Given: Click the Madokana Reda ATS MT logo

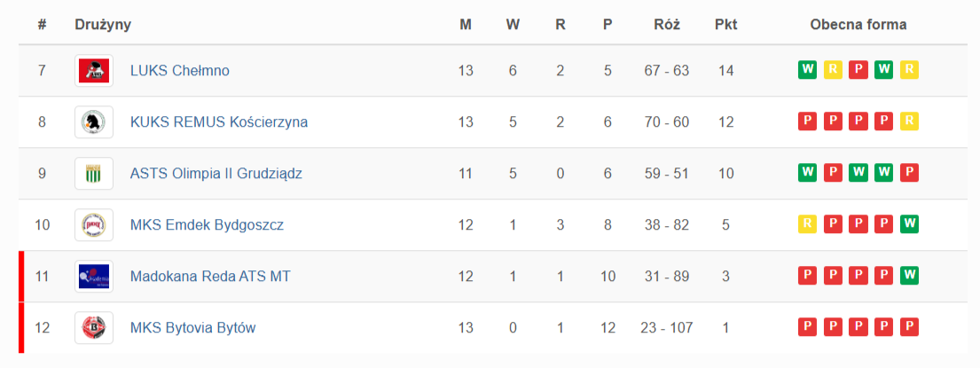Looking at the screenshot, I should click(93, 277).
